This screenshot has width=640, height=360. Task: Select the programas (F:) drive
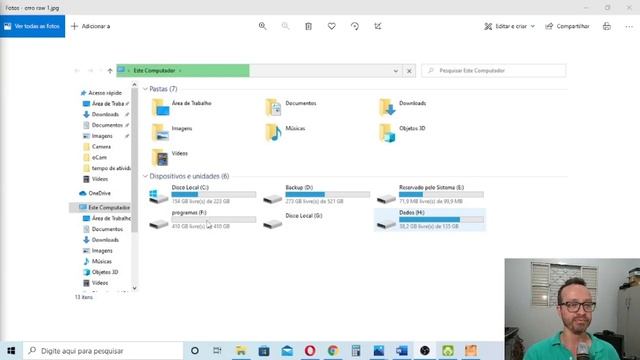click(202, 220)
